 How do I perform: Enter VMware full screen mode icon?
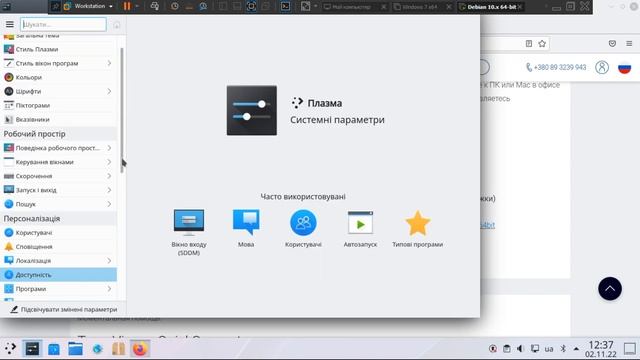point(251,6)
